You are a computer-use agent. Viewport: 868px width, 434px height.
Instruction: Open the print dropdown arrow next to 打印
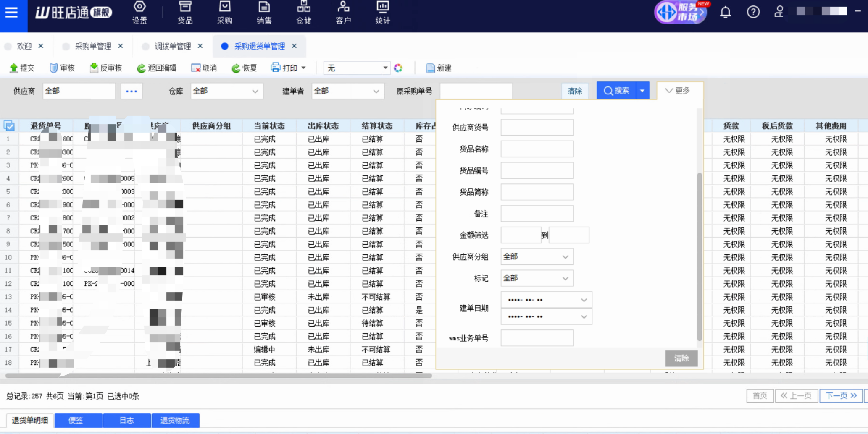(303, 68)
